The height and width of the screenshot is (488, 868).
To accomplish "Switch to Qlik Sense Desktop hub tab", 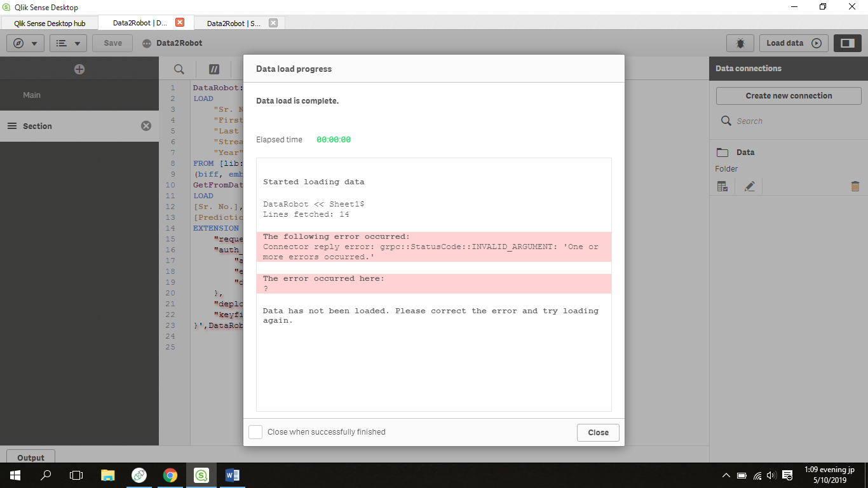I will (49, 23).
